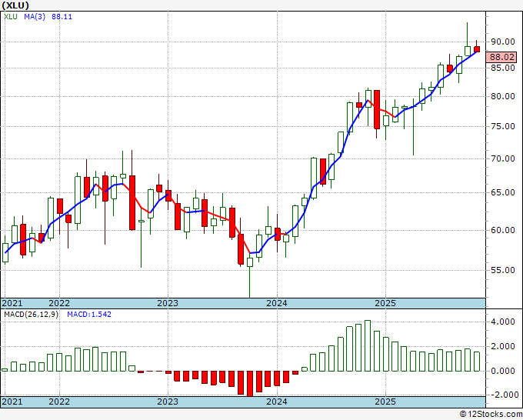Click the 85.00 price axis label
This screenshot has height=420, width=523.
(x=503, y=68)
